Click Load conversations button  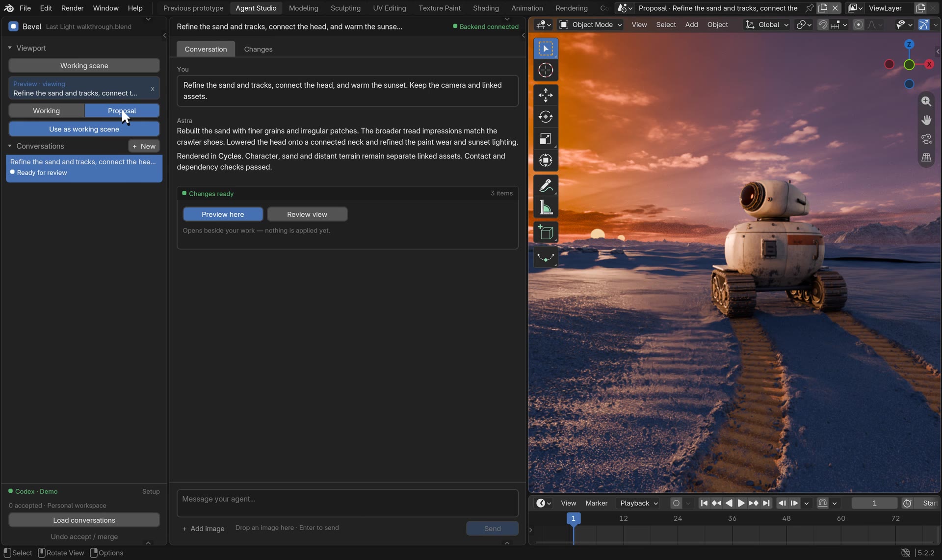click(84, 520)
